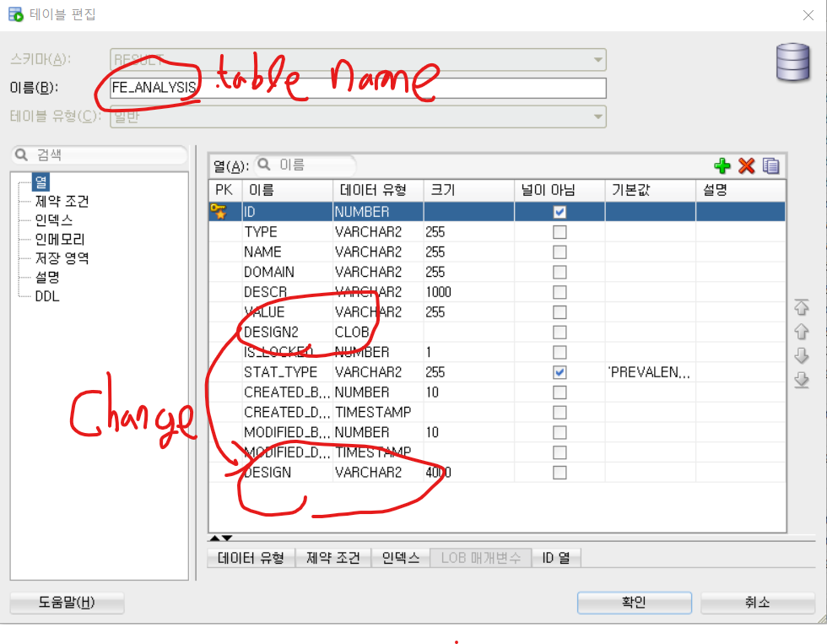This screenshot has height=644, width=827.
Task: Open the 스키마 dropdown
Action: click(597, 59)
